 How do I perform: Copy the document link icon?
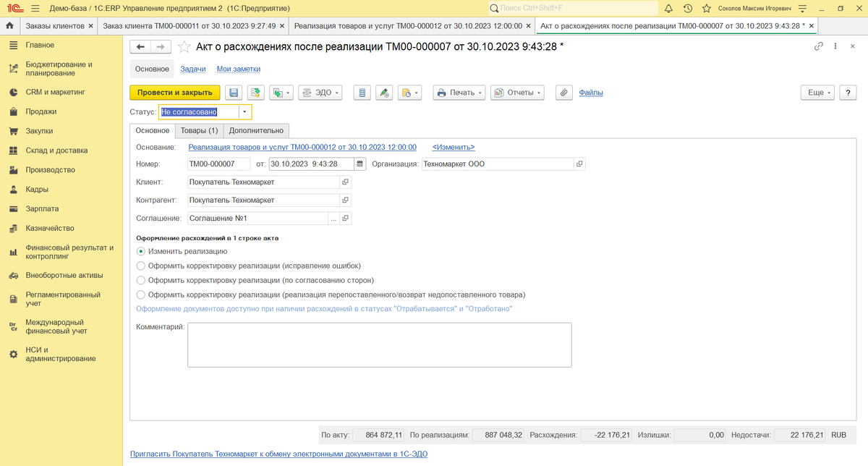tap(819, 46)
